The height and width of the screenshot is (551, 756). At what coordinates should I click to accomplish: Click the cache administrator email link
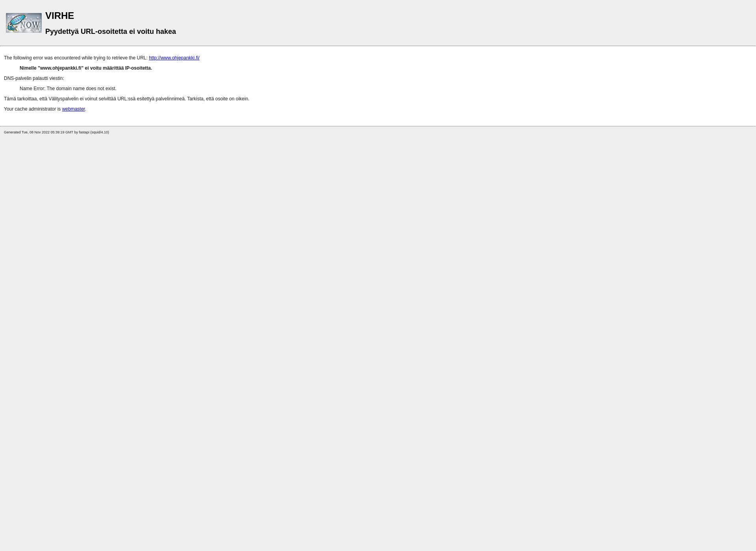pyautogui.click(x=73, y=109)
